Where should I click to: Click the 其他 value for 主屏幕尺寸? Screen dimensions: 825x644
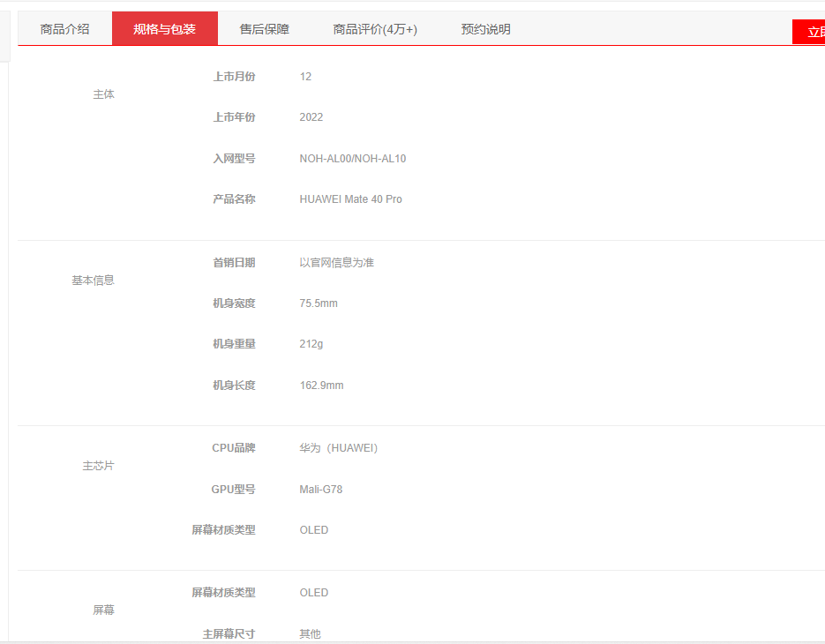(311, 634)
